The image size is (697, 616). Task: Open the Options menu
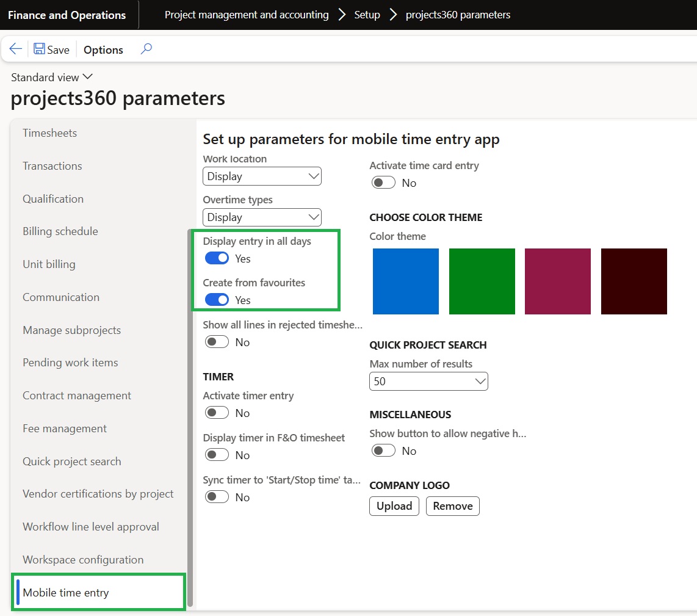[103, 50]
